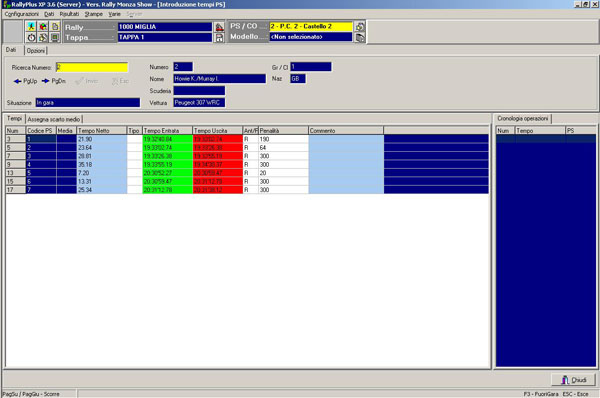Click the icon right of Modello field
Image resolution: width=600 pixels, height=398 pixels.
[360, 37]
